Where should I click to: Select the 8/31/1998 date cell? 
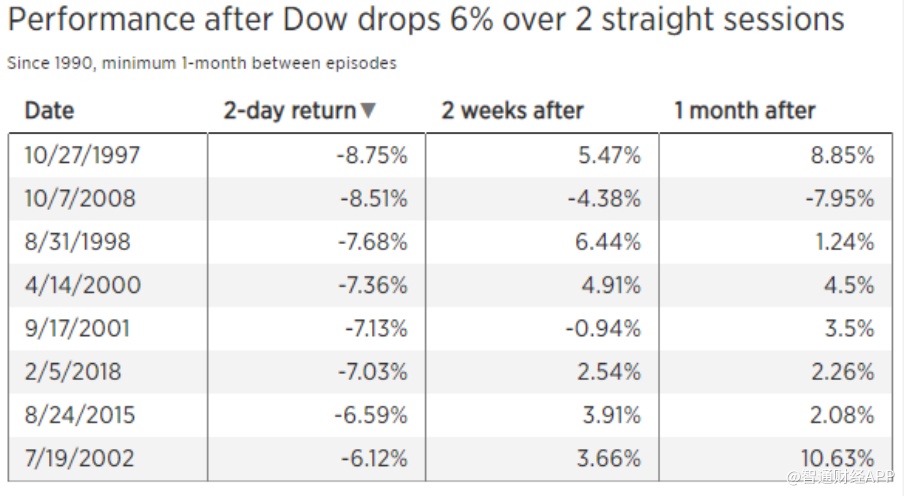coord(77,241)
